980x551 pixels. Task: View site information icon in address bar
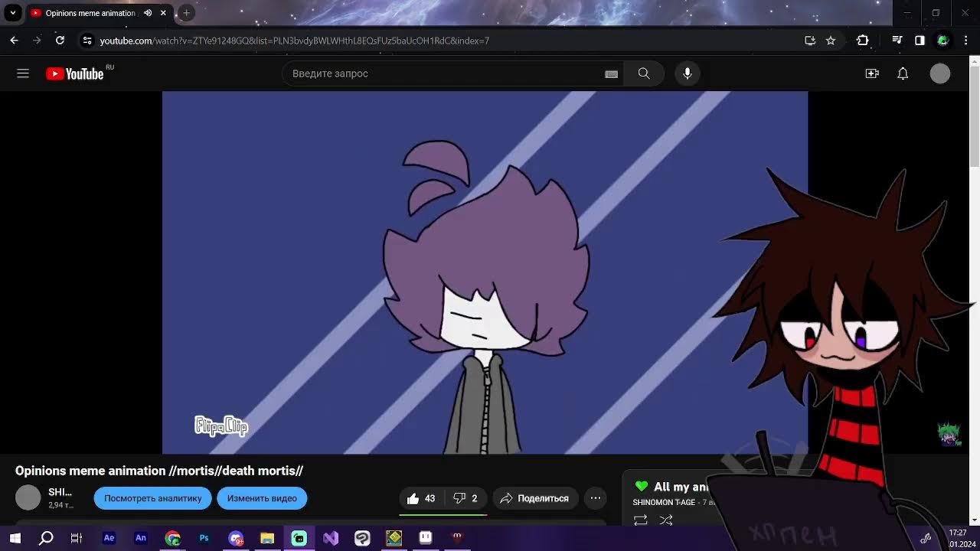(x=87, y=41)
